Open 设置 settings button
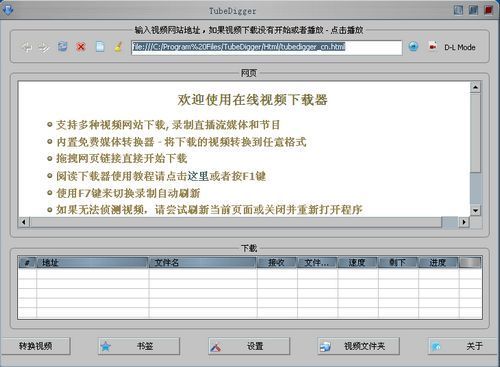The height and width of the screenshot is (367, 500). pos(249,346)
